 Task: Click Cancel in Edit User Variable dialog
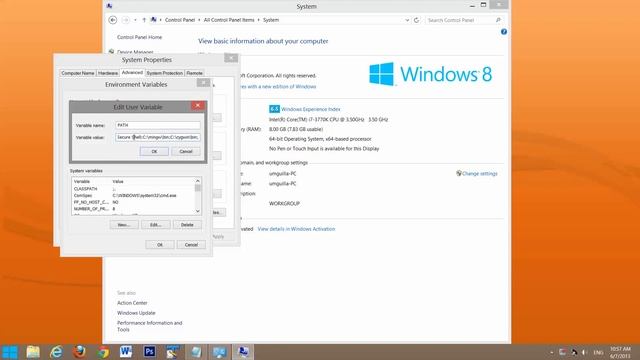[186, 151]
